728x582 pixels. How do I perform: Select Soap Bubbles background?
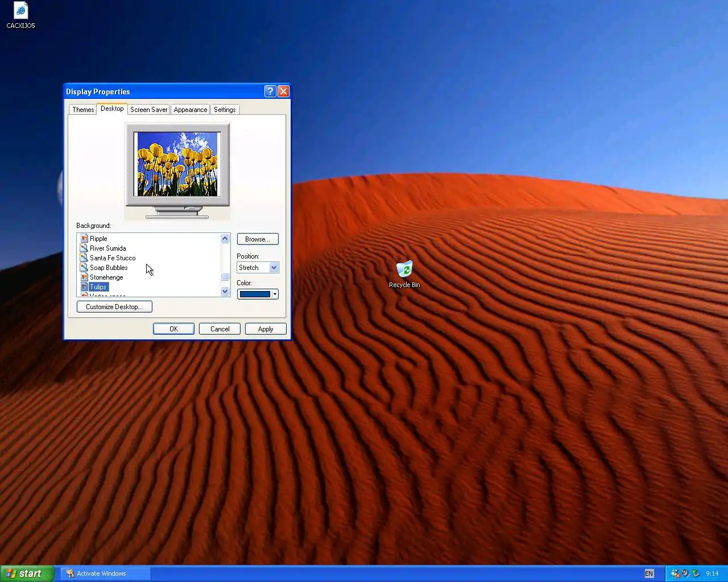click(x=109, y=268)
